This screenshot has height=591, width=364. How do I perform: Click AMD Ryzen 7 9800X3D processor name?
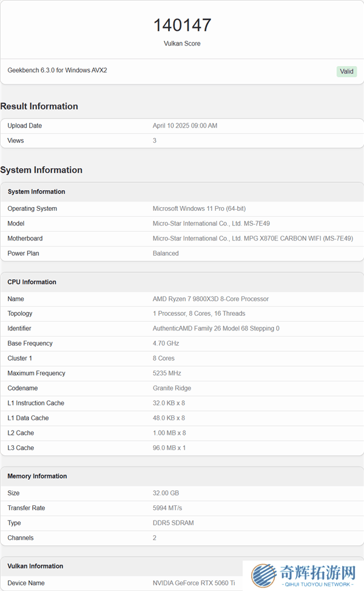(211, 299)
